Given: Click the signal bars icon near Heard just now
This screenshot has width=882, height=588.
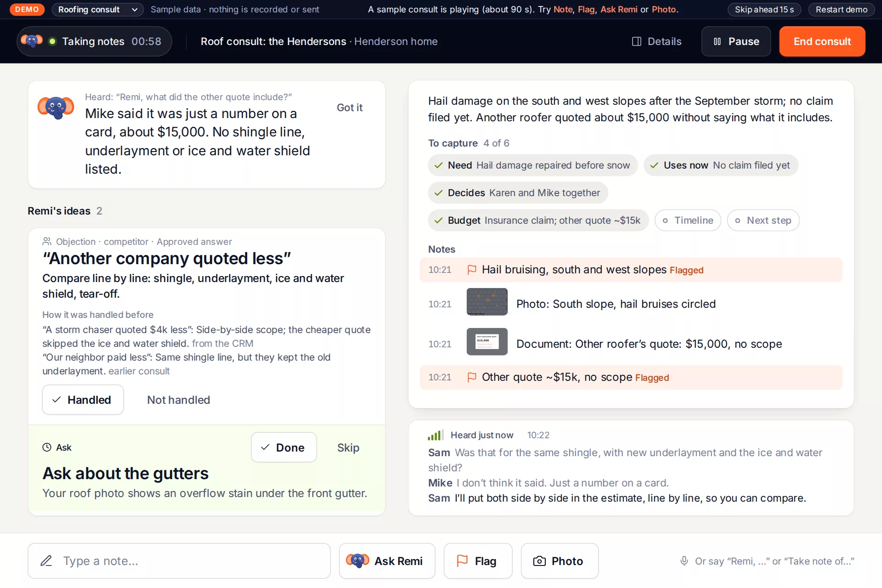Looking at the screenshot, I should pos(435,435).
